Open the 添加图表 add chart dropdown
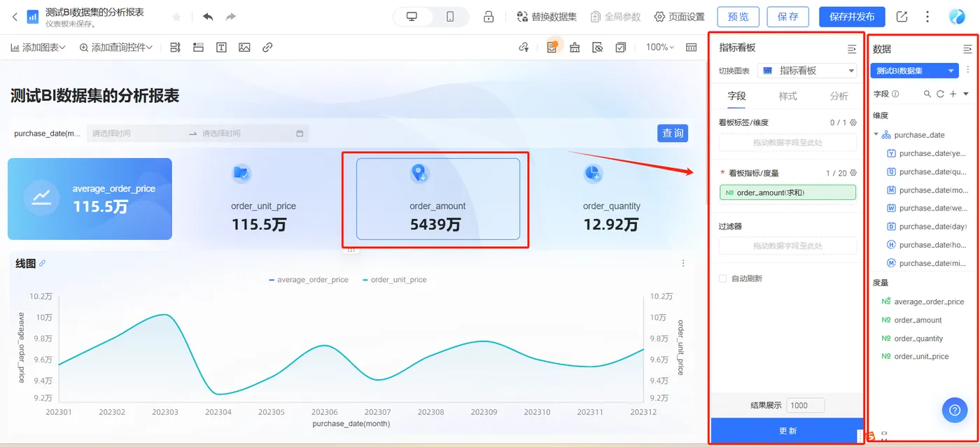Image resolution: width=980 pixels, height=447 pixels. [38, 48]
